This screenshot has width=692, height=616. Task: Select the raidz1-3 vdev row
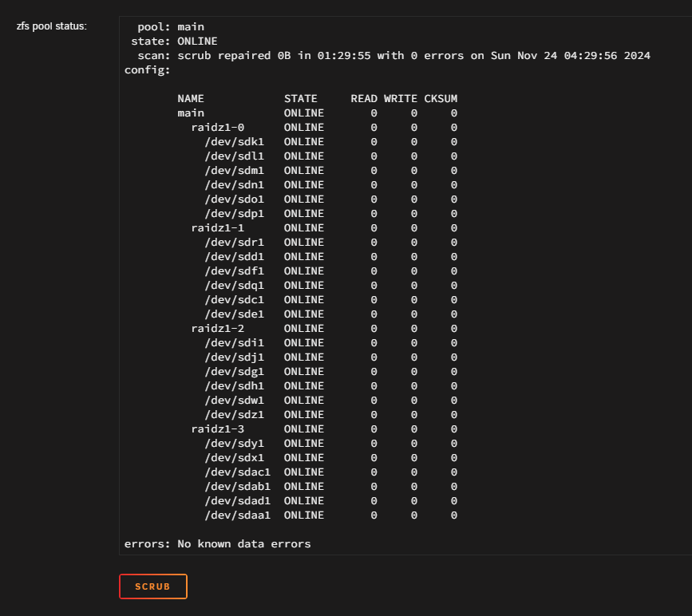coord(218,429)
